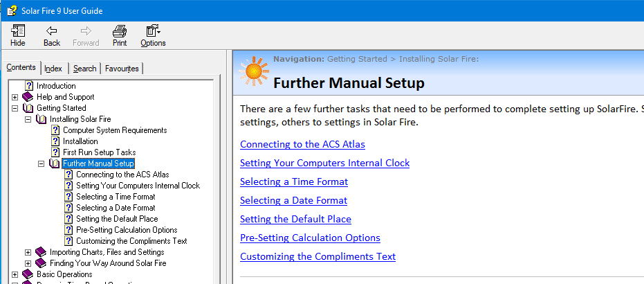This screenshot has height=284, width=644.
Task: Switch to the Index tab
Action: (x=53, y=69)
